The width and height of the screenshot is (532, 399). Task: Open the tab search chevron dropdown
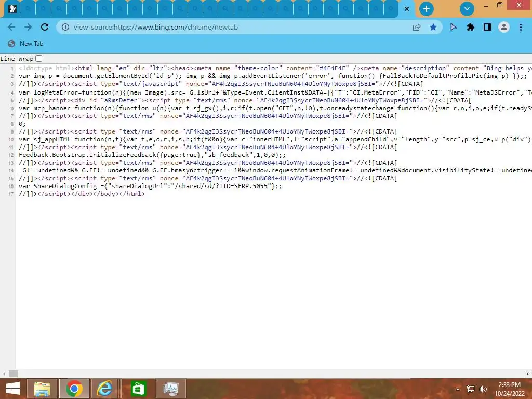[467, 9]
